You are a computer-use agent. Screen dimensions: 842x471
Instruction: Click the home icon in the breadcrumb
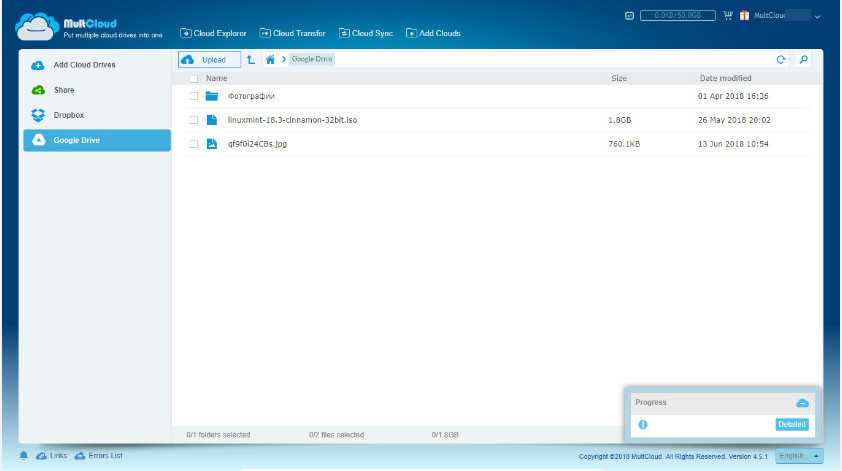point(270,60)
